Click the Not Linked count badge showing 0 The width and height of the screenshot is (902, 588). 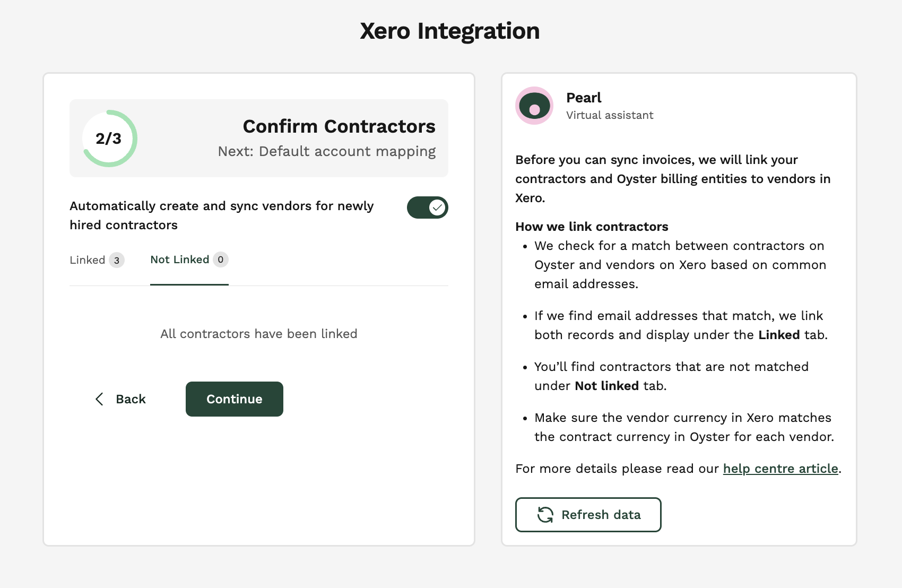click(x=221, y=260)
